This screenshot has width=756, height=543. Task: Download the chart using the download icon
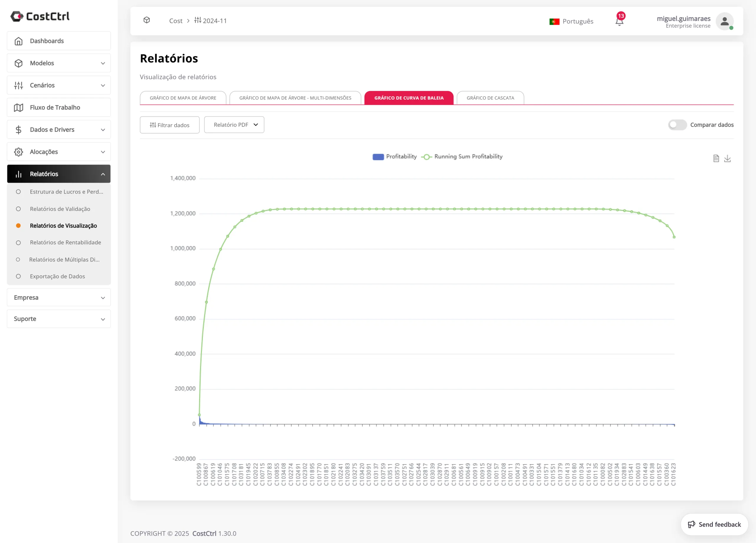(x=728, y=159)
